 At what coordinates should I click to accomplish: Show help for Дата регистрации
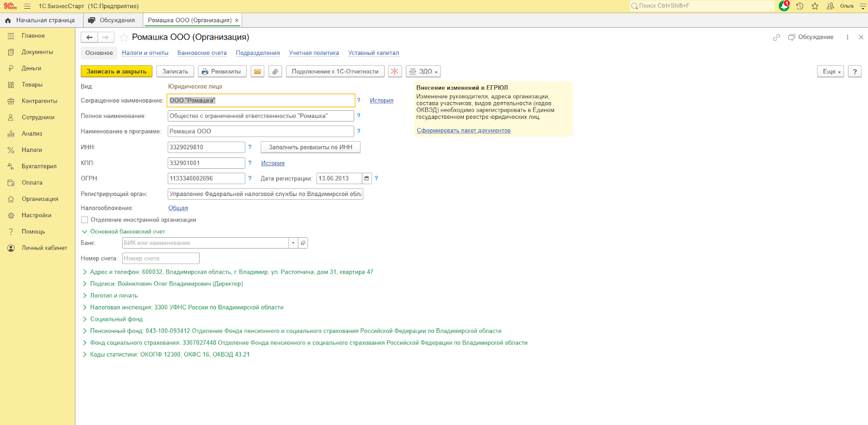point(376,179)
